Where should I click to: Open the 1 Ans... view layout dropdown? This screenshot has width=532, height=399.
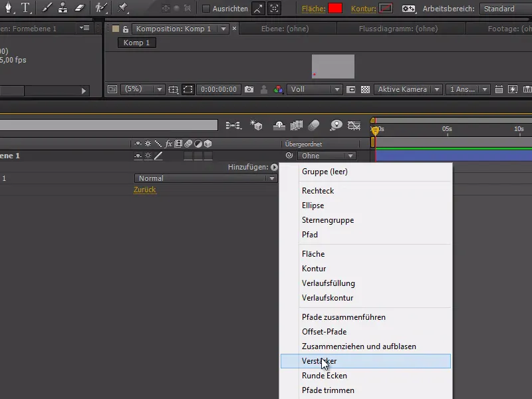tap(468, 89)
